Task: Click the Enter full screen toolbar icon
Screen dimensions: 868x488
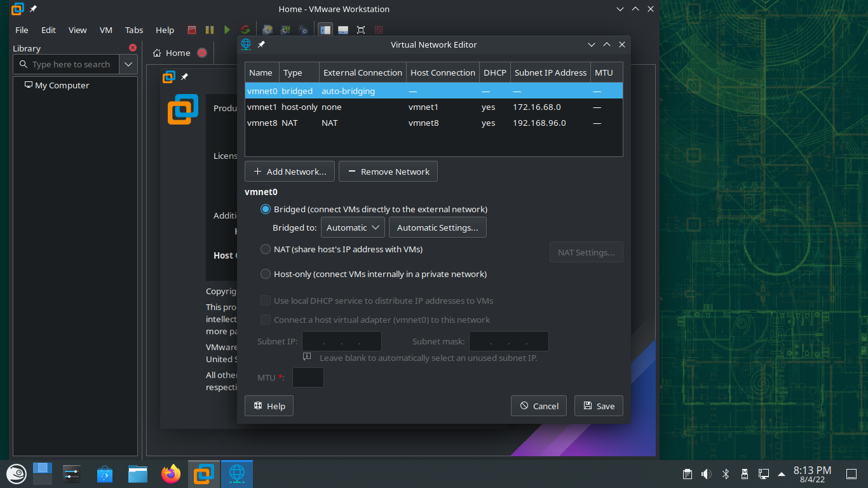Action: 361,30
